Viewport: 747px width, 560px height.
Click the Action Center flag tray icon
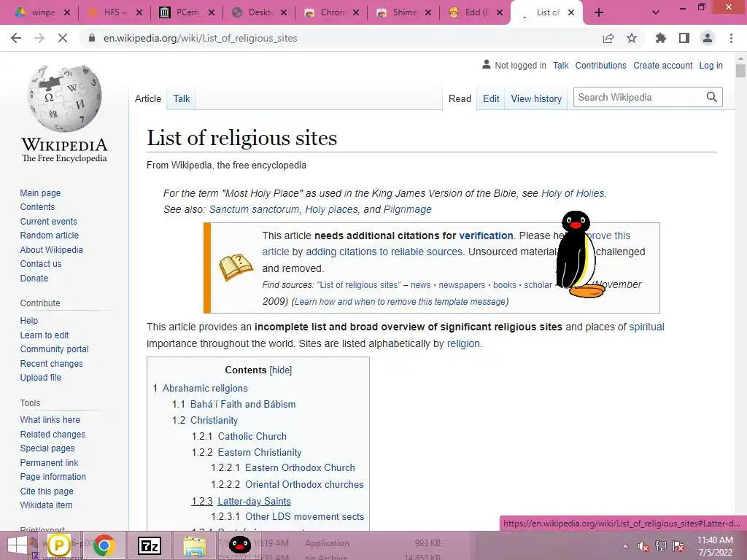[679, 546]
